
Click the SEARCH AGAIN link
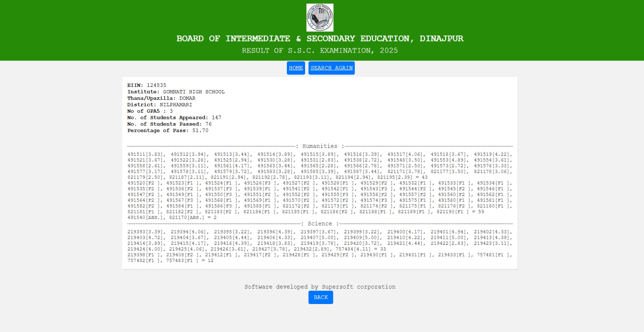[x=331, y=68]
